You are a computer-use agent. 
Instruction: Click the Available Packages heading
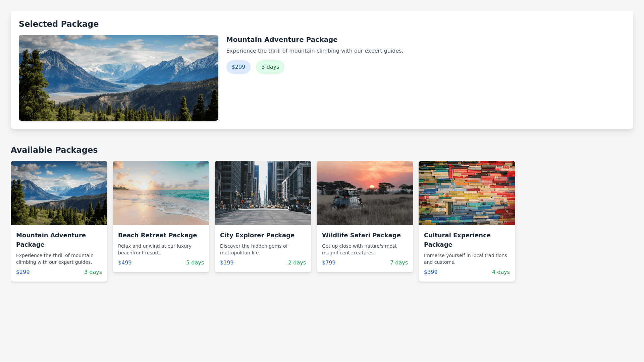[x=54, y=150]
